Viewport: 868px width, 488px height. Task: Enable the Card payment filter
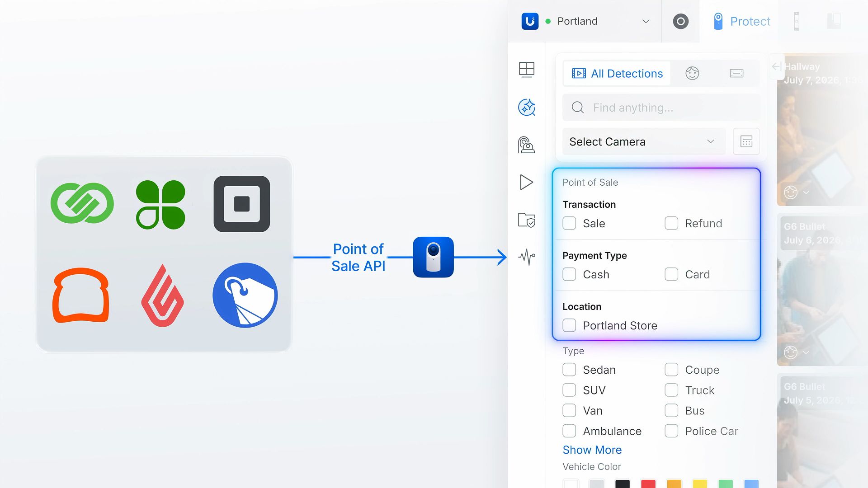pos(671,274)
